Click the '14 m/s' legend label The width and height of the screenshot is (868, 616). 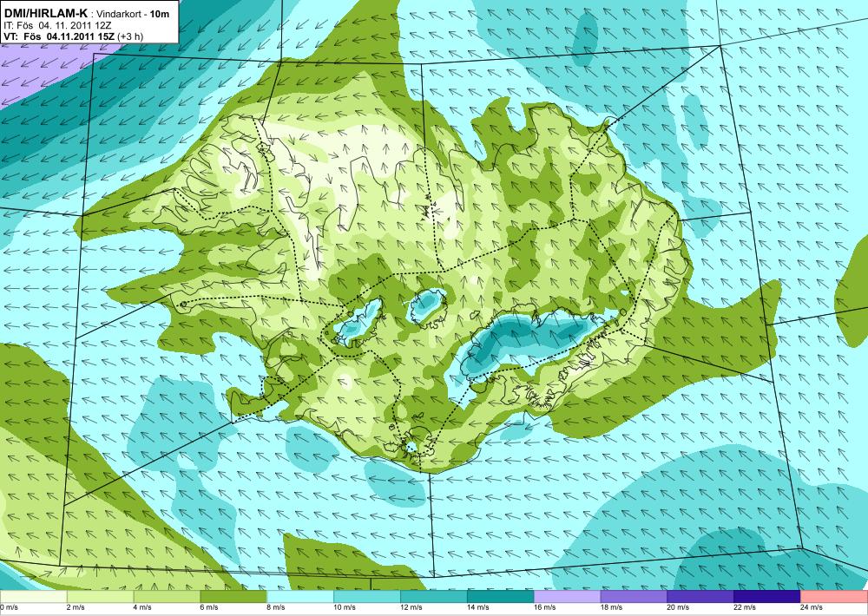477,607
